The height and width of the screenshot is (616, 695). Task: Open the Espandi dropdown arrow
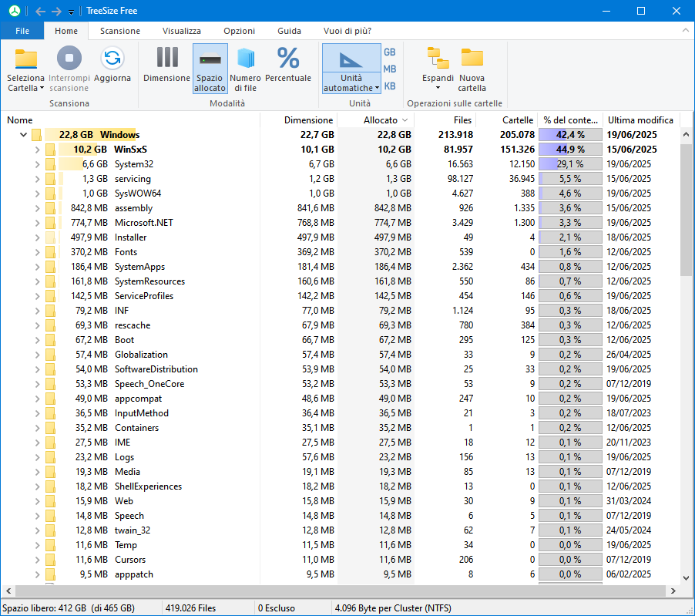(438, 88)
